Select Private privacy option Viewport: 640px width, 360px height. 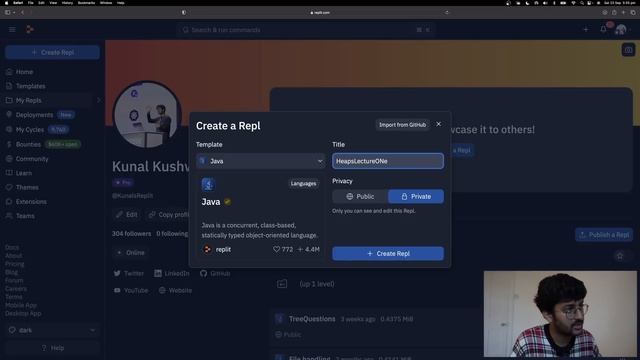[x=416, y=197]
